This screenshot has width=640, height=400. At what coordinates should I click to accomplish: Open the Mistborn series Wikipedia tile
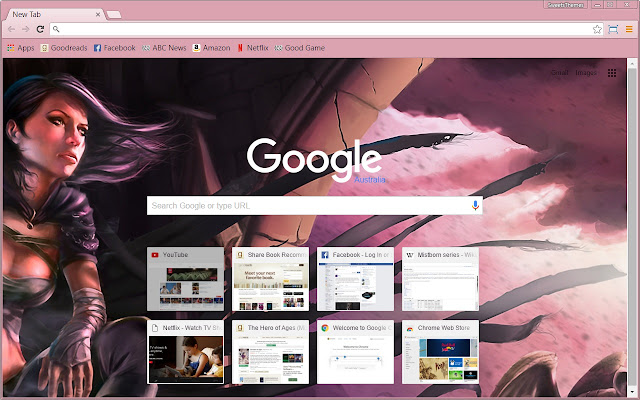coord(440,279)
